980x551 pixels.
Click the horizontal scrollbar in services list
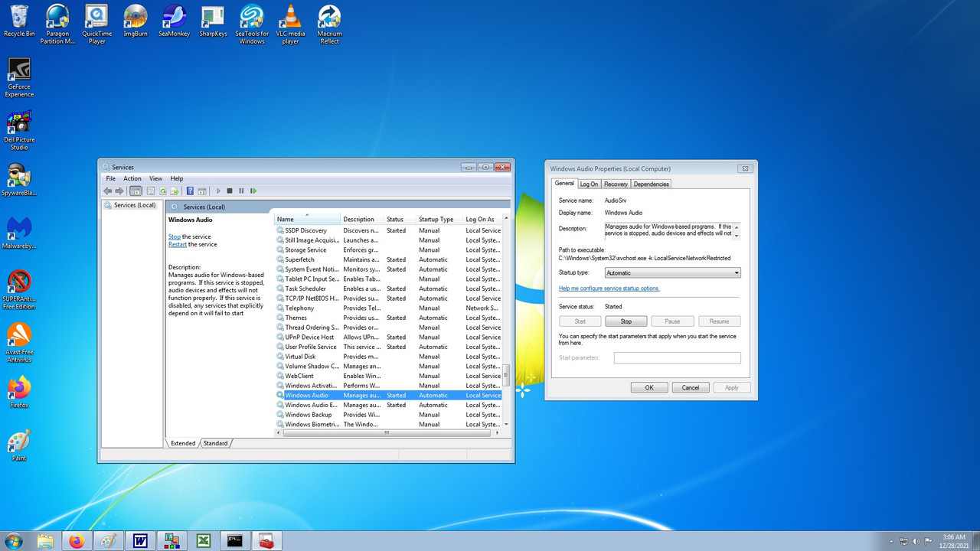click(x=387, y=433)
